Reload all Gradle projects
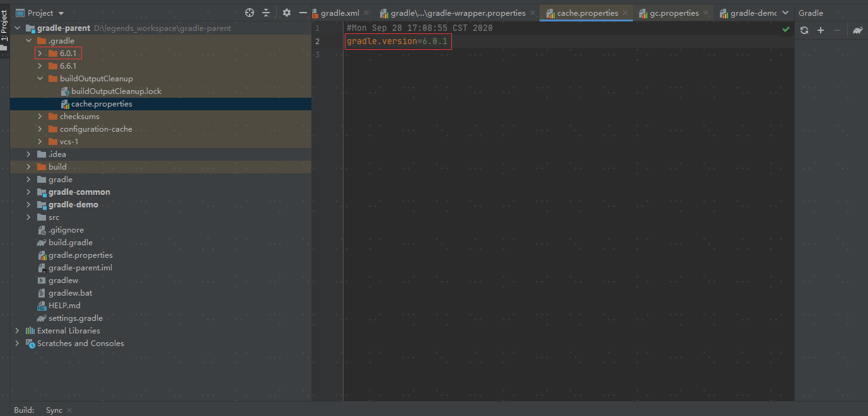Image resolution: width=868 pixels, height=416 pixels. point(804,30)
